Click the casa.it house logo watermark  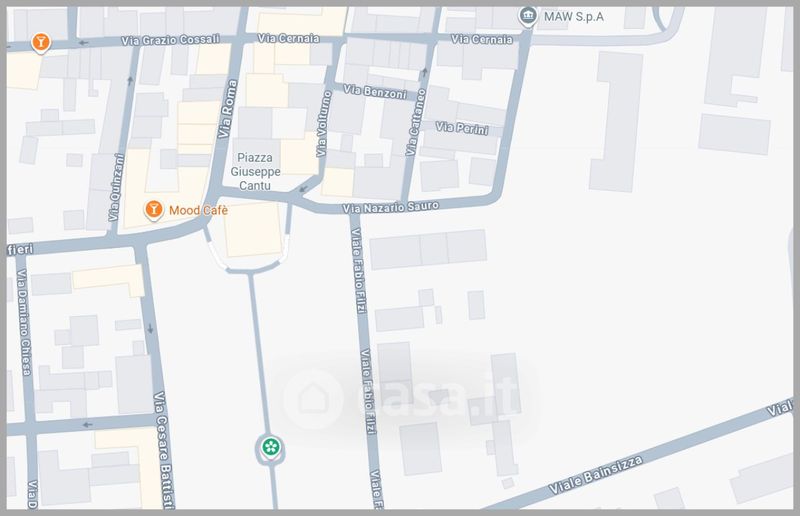coord(313,399)
